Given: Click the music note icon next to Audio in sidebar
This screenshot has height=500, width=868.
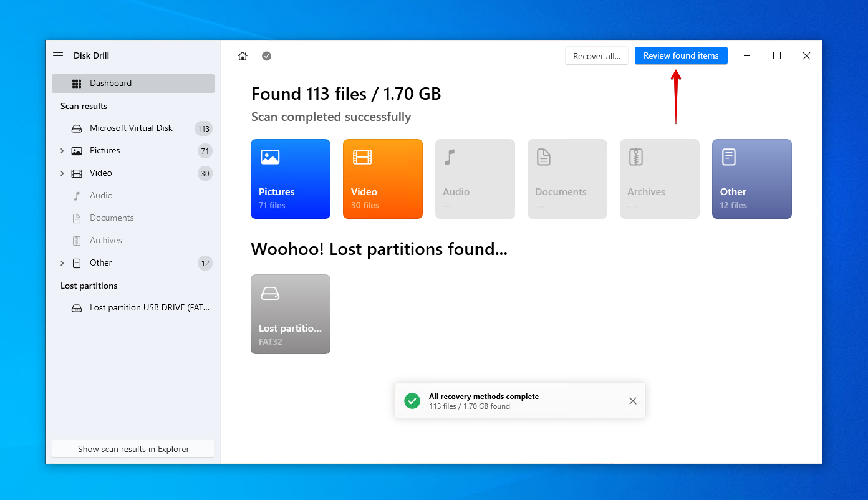Looking at the screenshot, I should point(77,196).
